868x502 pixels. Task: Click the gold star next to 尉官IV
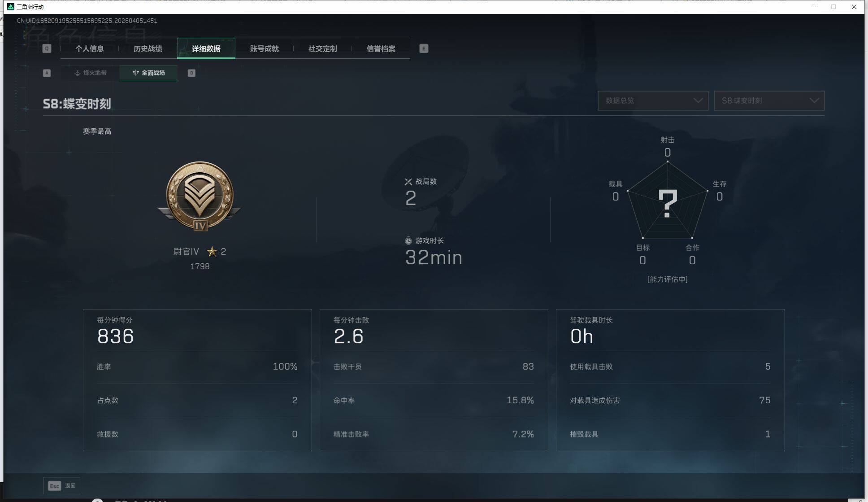[212, 252]
